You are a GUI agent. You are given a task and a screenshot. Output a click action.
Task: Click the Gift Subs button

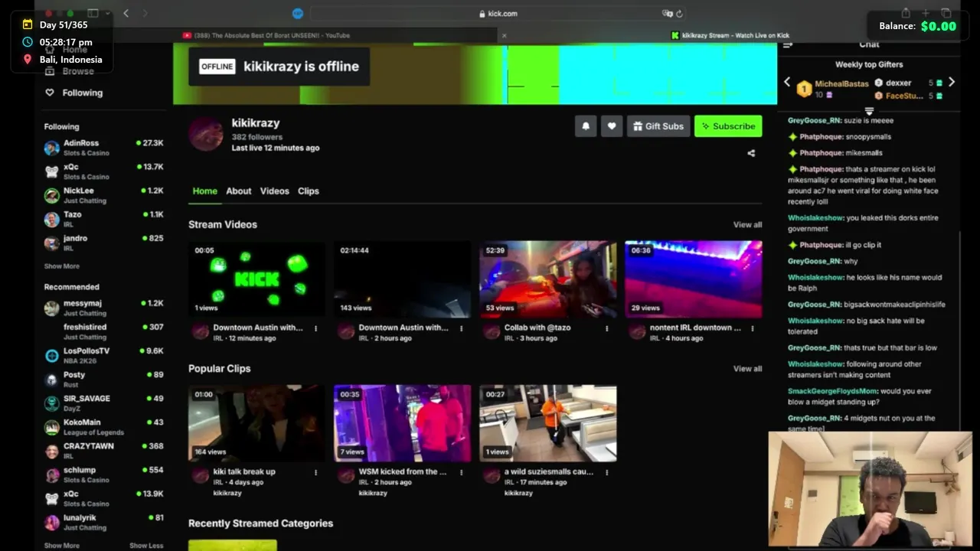tap(658, 126)
